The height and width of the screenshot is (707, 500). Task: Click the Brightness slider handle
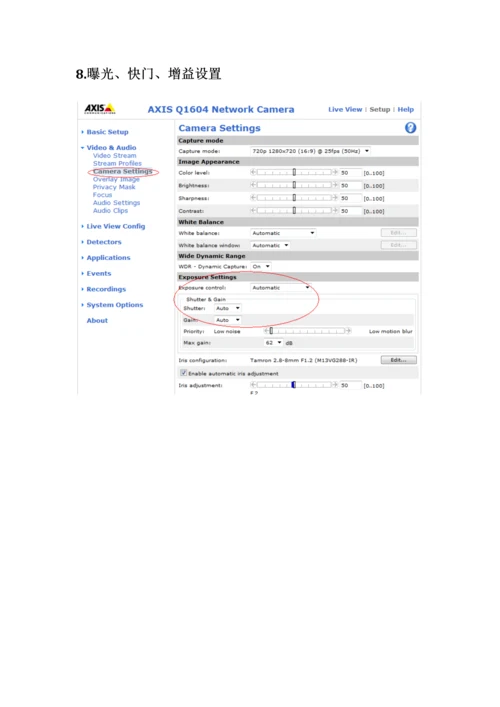click(x=294, y=185)
